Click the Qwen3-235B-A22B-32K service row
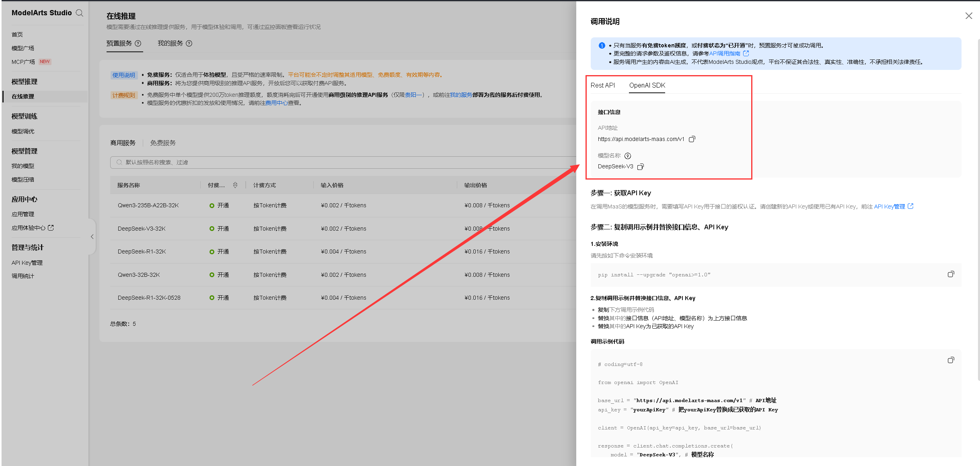Viewport: 980px width, 466px height. [x=343, y=206]
